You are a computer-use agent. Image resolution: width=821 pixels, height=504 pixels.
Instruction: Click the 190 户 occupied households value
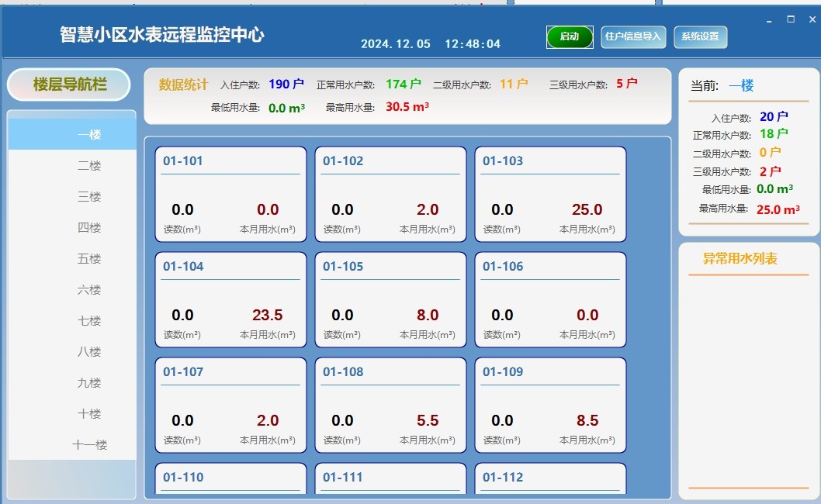coord(286,85)
